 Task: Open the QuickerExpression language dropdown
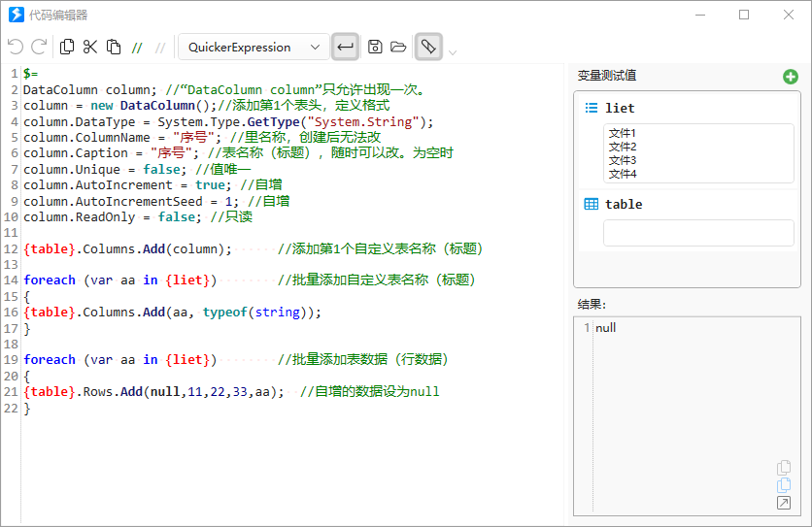point(254,48)
